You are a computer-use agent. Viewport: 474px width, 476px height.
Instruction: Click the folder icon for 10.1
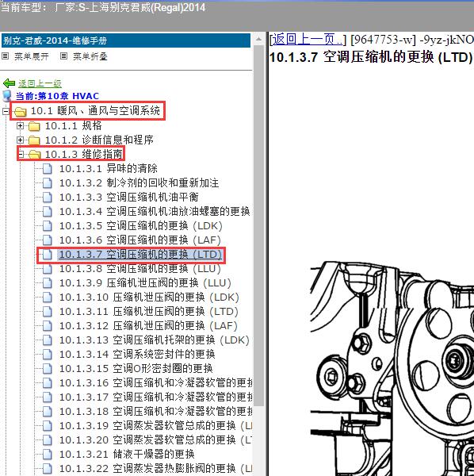coord(21,111)
